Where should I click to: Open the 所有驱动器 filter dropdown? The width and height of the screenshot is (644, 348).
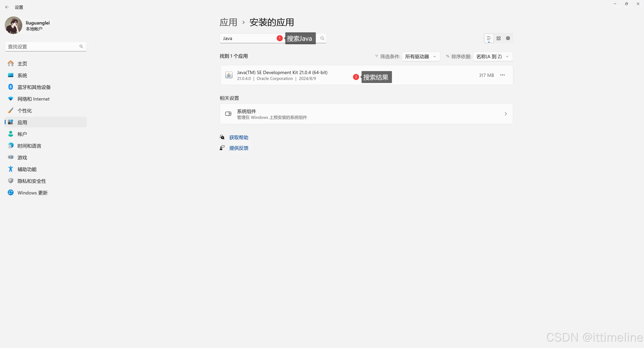pos(421,57)
